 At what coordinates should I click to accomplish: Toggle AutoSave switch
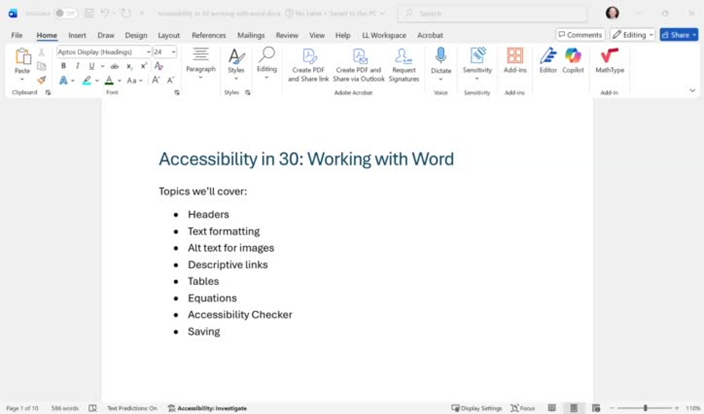66,13
